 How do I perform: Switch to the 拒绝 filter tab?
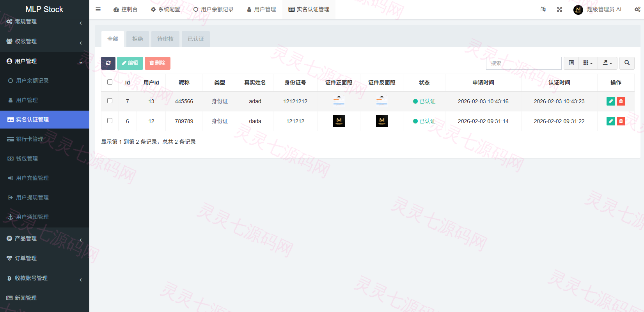138,39
